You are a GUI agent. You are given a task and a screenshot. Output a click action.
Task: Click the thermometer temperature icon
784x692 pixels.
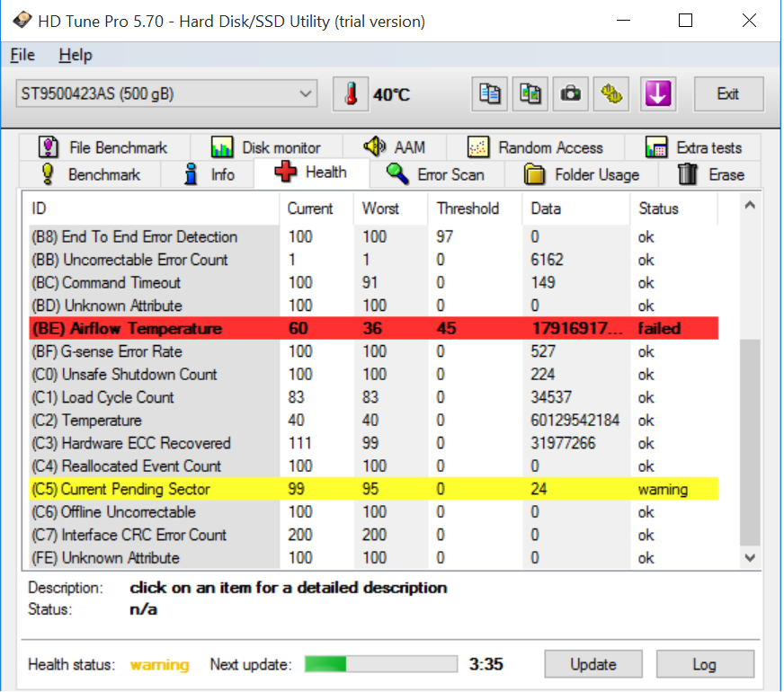(x=351, y=94)
